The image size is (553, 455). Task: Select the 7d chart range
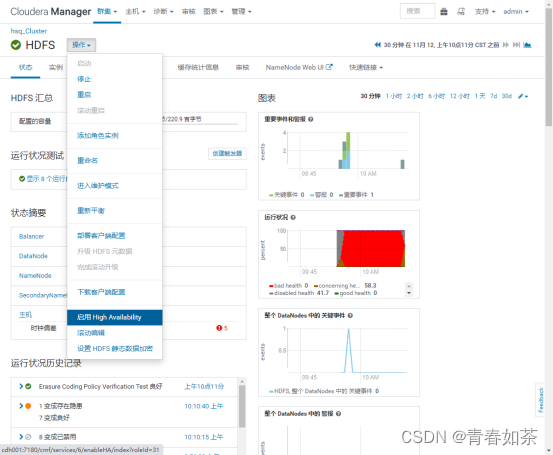pyautogui.click(x=493, y=96)
